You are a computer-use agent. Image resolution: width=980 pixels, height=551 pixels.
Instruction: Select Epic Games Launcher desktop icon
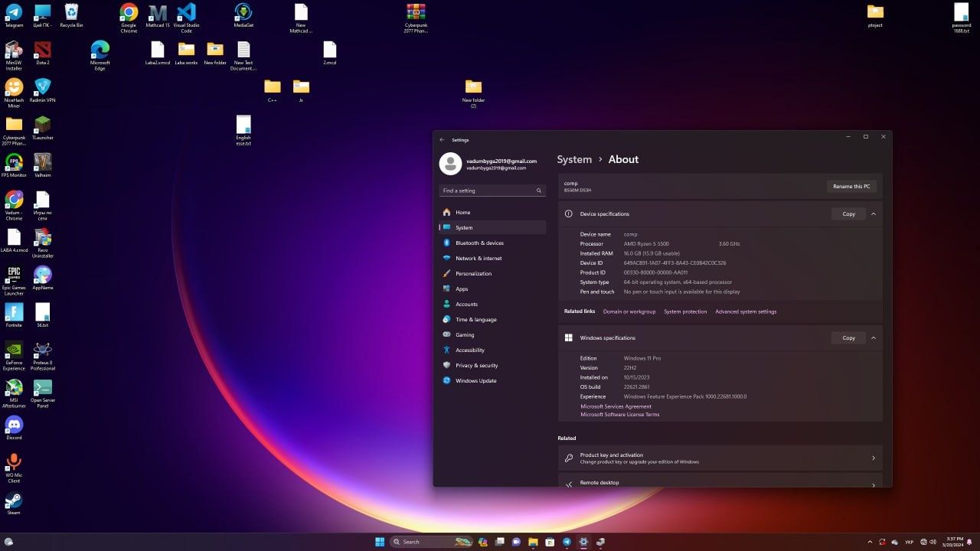click(x=14, y=281)
